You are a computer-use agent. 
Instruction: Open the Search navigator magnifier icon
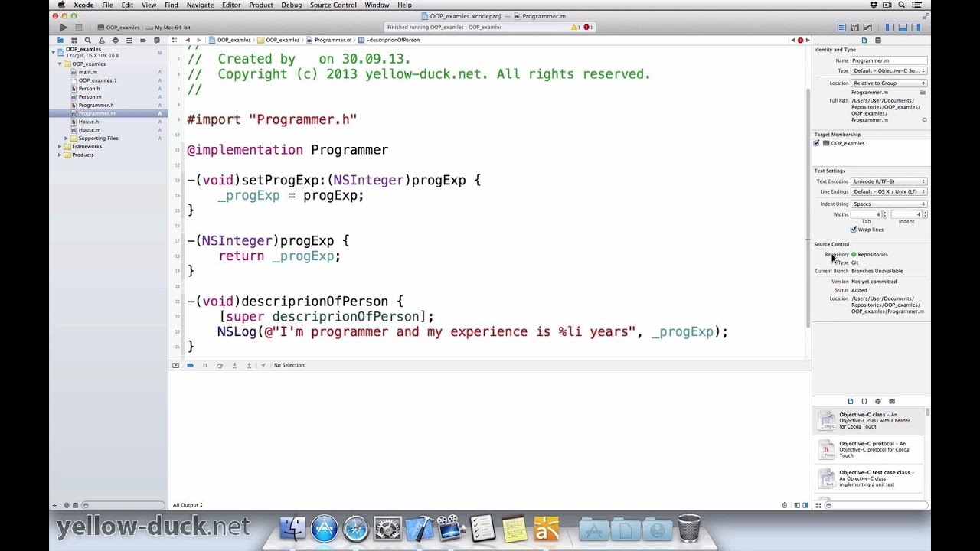(88, 41)
